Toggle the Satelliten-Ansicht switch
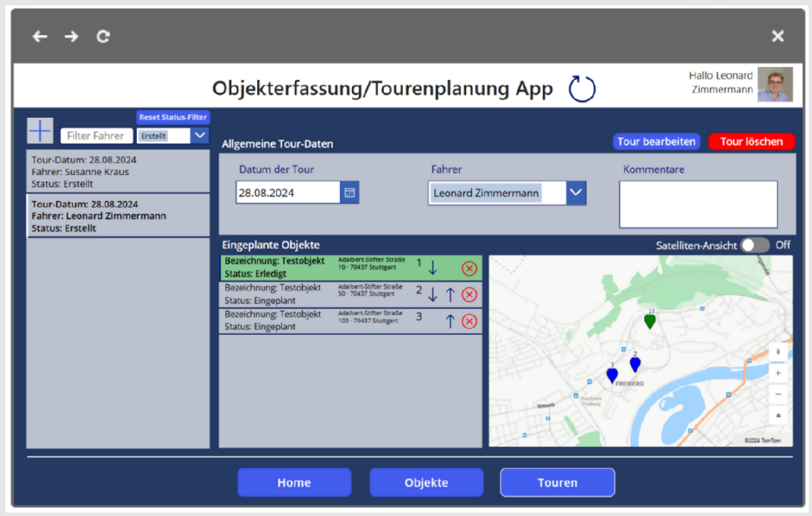812x516 pixels. (754, 245)
